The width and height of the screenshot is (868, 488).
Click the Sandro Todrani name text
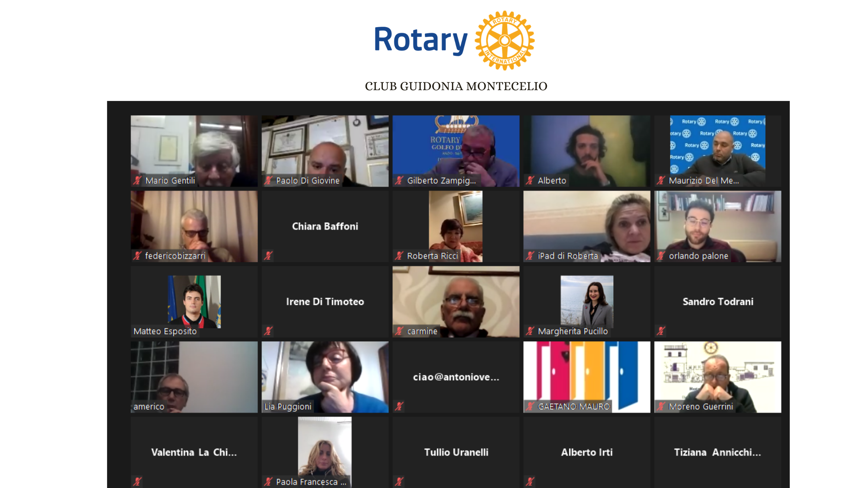718,301
